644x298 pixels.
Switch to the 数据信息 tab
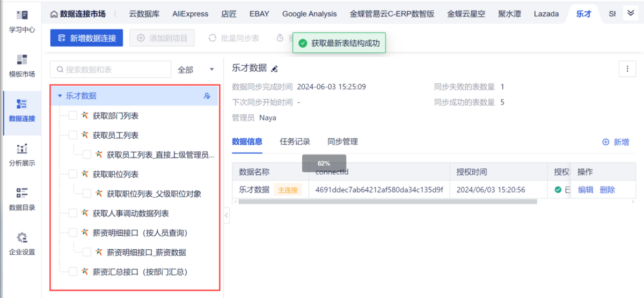pyautogui.click(x=247, y=141)
